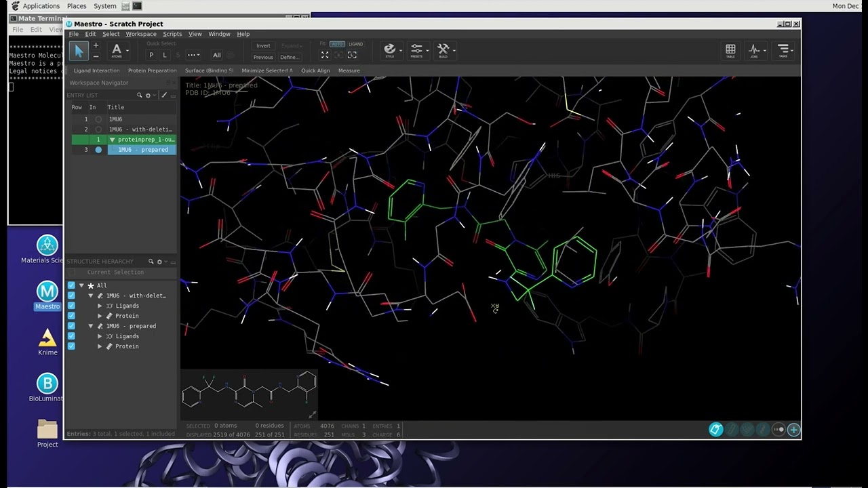Toggle checkbox for 1MU6 - prepared hierarchy
The height and width of the screenshot is (488, 868).
pos(71,326)
